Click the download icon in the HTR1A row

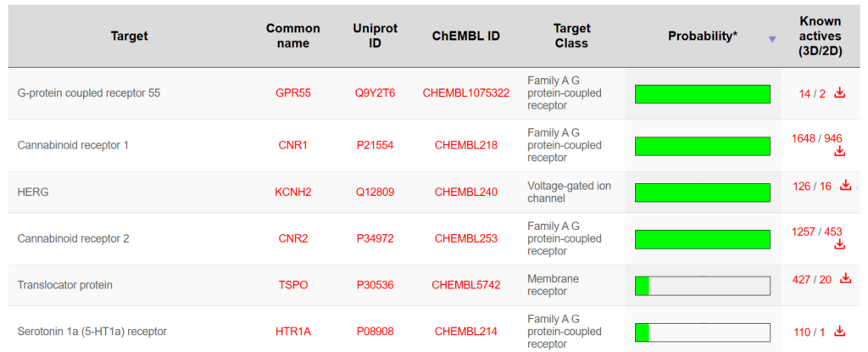pyautogui.click(x=840, y=332)
